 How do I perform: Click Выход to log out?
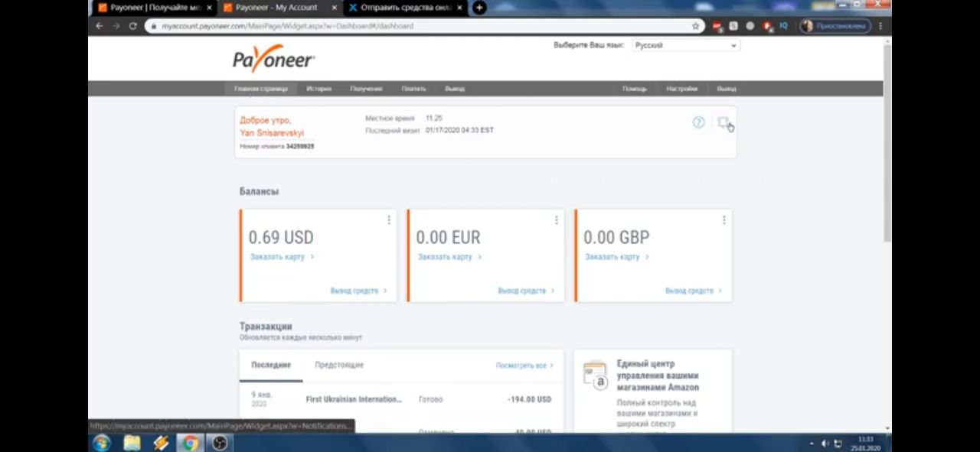pyautogui.click(x=727, y=89)
